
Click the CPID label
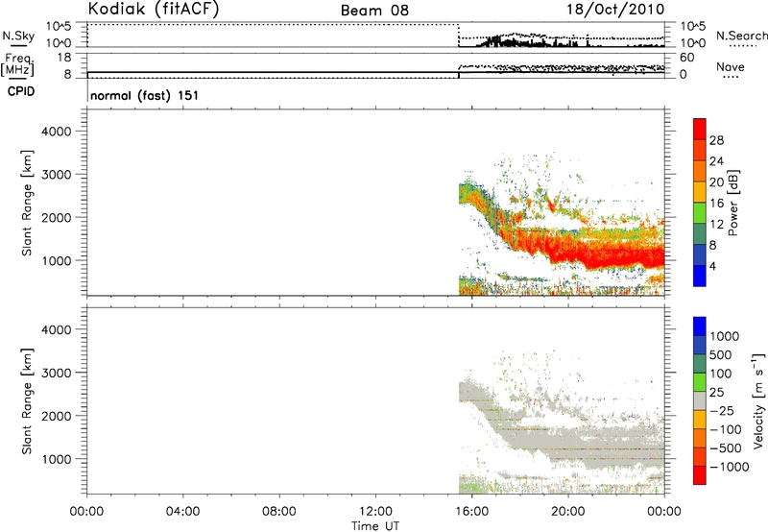(x=21, y=91)
